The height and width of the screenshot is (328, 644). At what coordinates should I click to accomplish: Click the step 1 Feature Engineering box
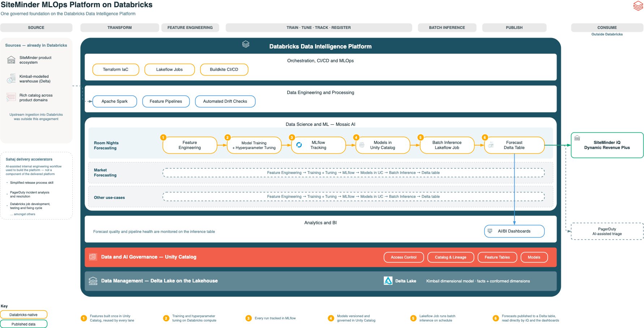coord(190,145)
